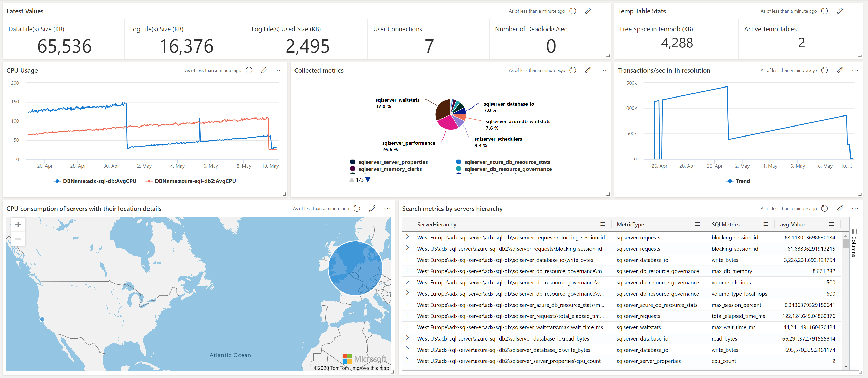
Task: Open more options for CPU Usage tile
Action: [279, 70]
